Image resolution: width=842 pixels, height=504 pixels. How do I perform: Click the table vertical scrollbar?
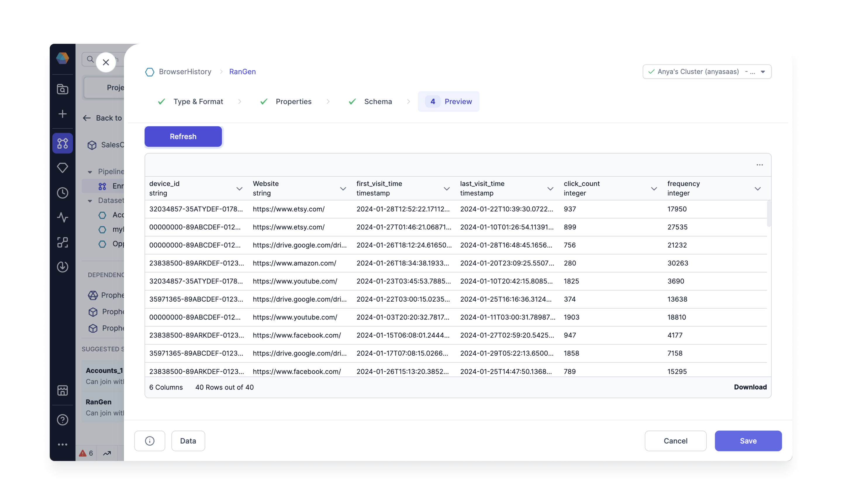pos(769,214)
